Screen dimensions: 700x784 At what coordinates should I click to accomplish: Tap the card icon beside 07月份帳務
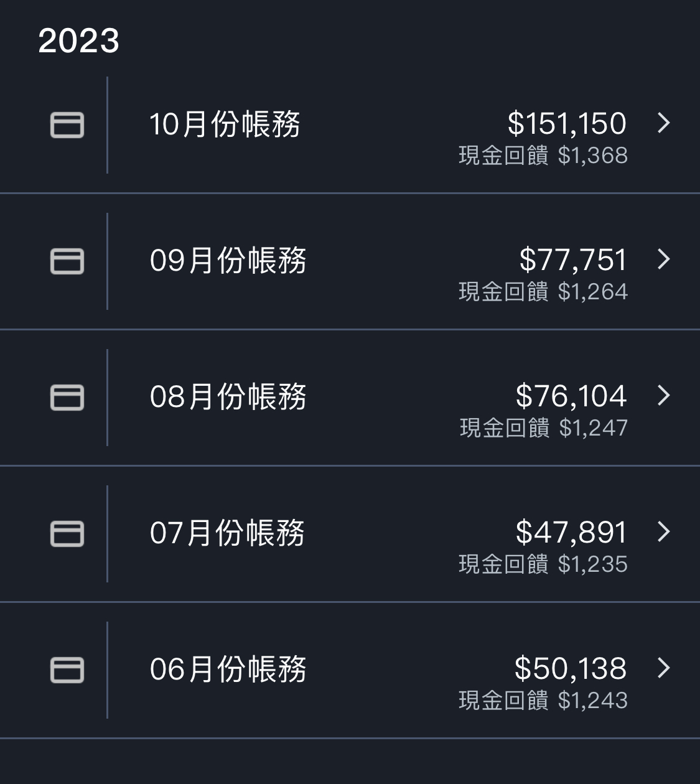67,534
